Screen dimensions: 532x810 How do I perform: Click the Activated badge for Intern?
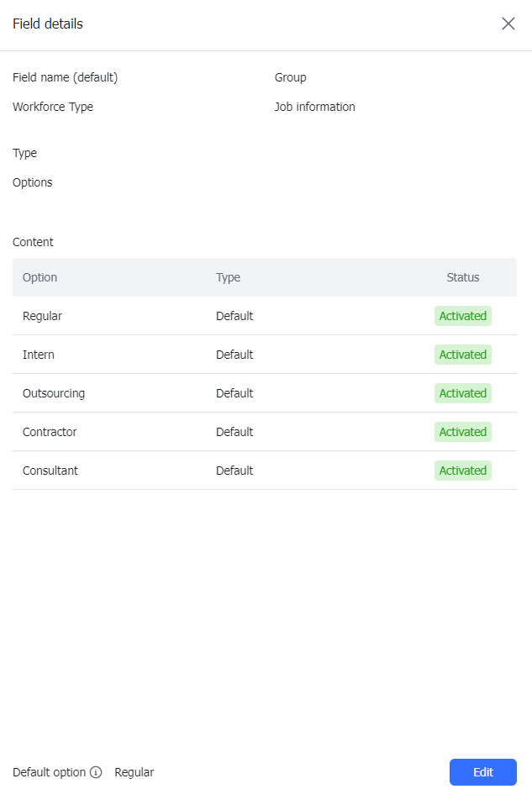[x=462, y=355]
